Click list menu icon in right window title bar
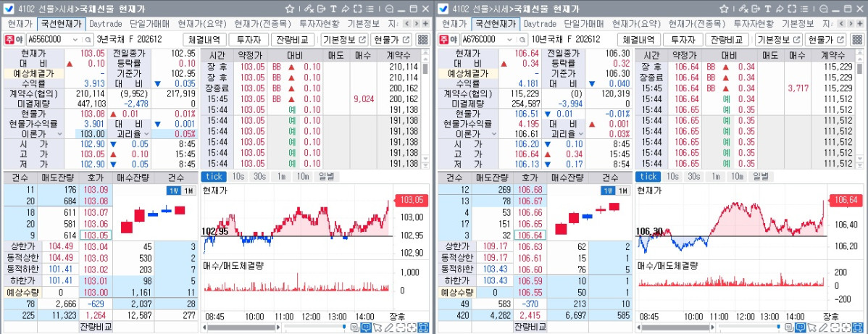This screenshot has width=868, height=334. 804,9
